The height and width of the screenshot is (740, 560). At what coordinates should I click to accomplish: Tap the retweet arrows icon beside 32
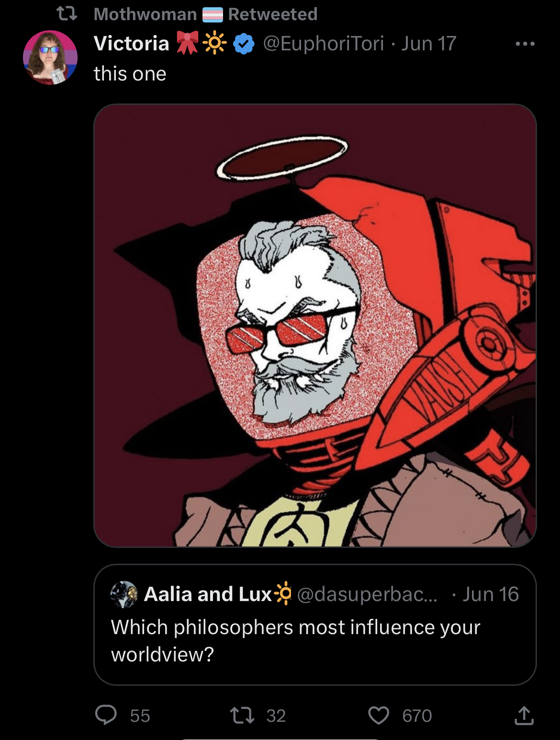click(x=242, y=716)
